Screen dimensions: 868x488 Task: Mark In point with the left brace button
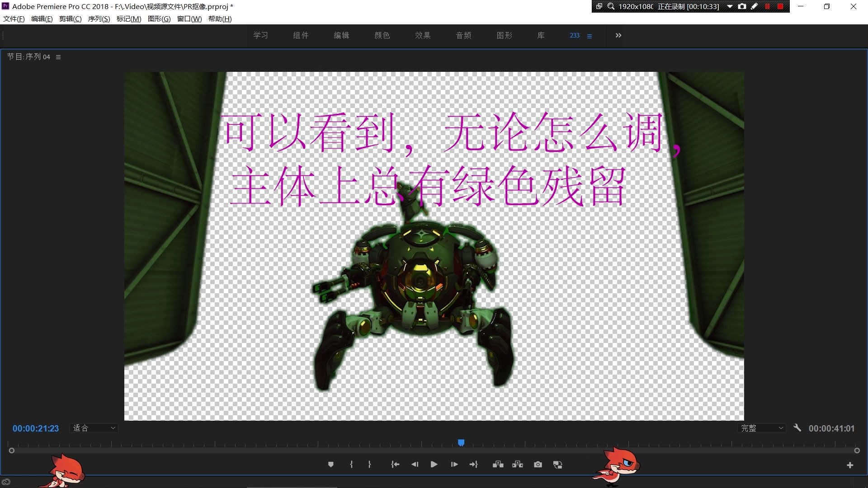(x=351, y=465)
